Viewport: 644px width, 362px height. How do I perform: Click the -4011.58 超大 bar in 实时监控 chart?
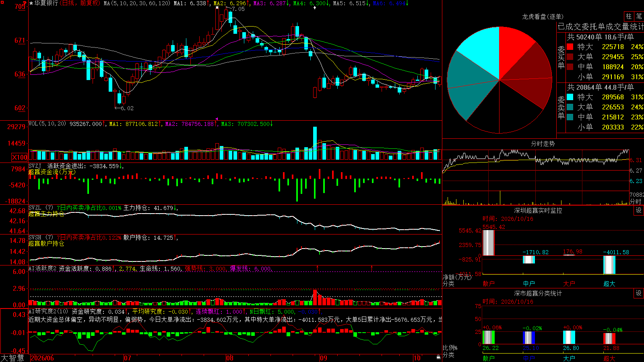609,265
